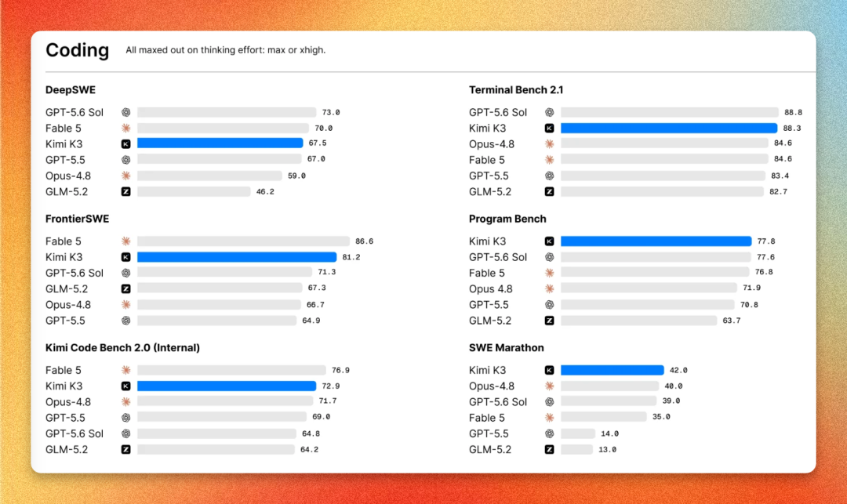Image resolution: width=847 pixels, height=504 pixels.
Task: Click the GPT-5.6 Sol label in SWE Marathon
Action: pyautogui.click(x=497, y=402)
